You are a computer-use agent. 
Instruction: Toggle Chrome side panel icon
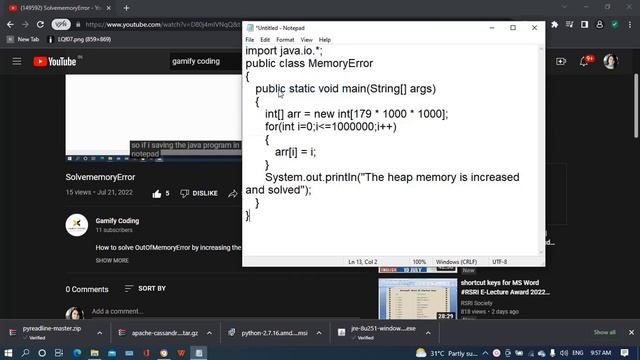tap(584, 24)
